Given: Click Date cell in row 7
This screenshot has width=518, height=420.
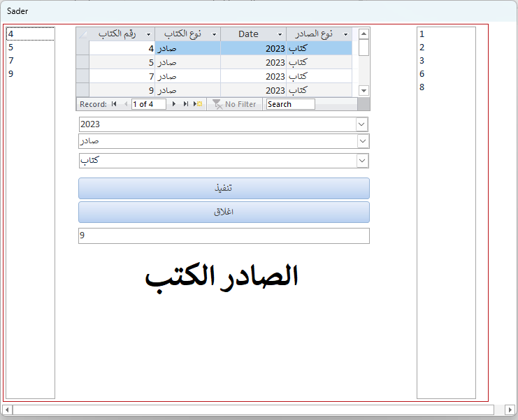Looking at the screenshot, I should 253,76.
